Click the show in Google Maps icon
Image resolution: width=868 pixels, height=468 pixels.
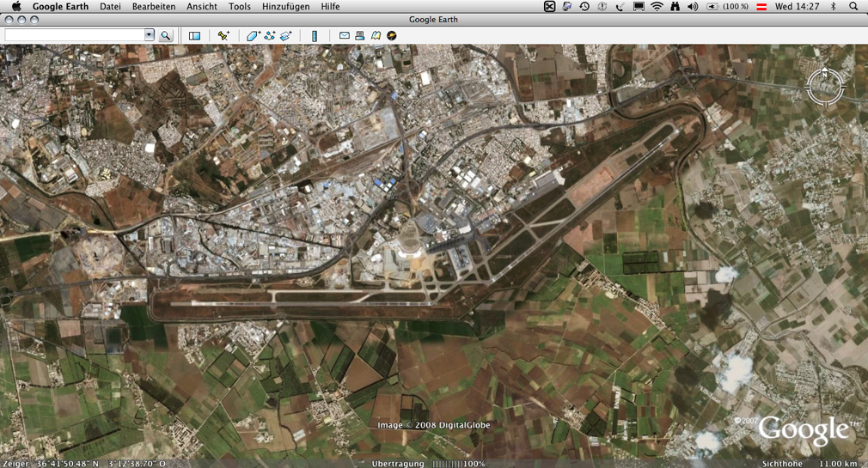[x=376, y=36]
